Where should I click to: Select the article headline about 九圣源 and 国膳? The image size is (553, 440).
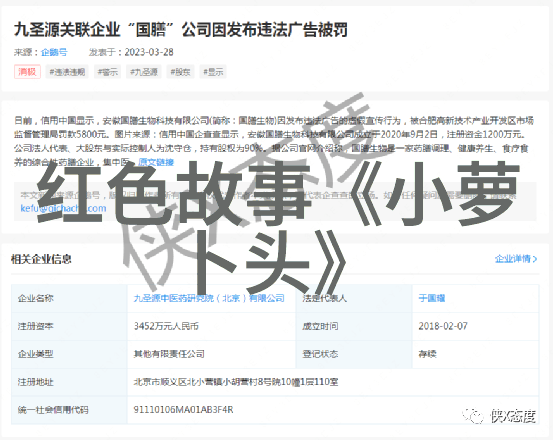point(181,30)
